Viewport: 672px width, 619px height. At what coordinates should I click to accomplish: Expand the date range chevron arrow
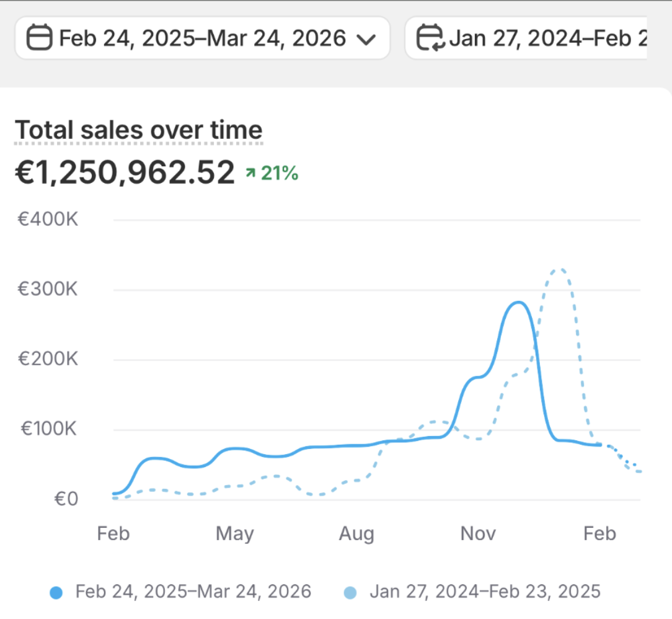tap(366, 39)
